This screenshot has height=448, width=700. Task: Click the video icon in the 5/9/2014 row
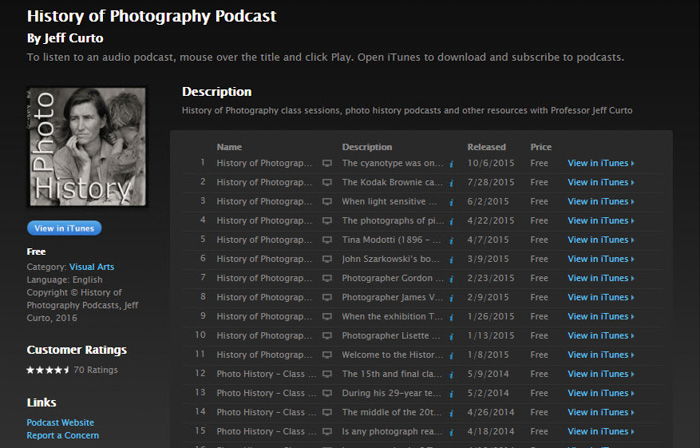[x=327, y=374]
